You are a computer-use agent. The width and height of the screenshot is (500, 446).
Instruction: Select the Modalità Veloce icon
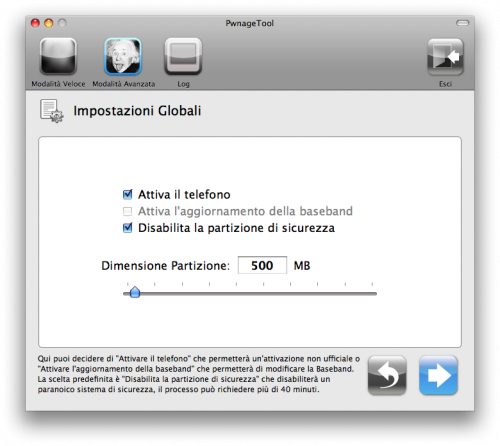coord(58,56)
